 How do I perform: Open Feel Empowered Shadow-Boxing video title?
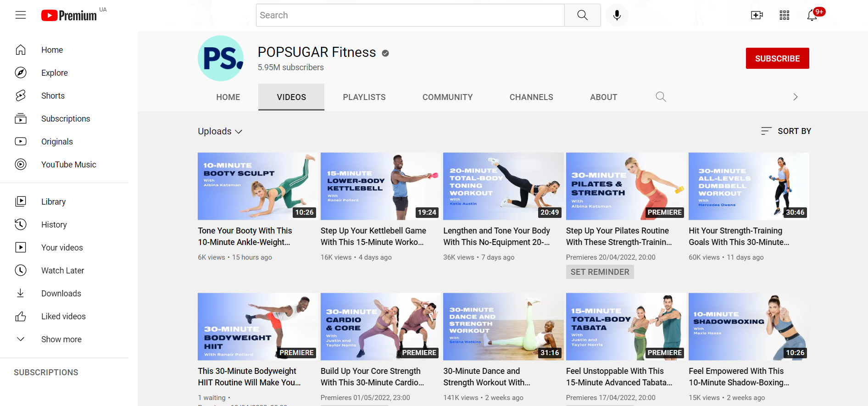tap(739, 377)
